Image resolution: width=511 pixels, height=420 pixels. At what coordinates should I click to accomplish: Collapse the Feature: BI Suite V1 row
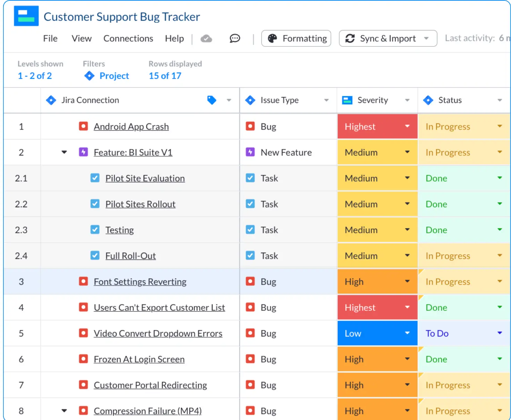64,152
